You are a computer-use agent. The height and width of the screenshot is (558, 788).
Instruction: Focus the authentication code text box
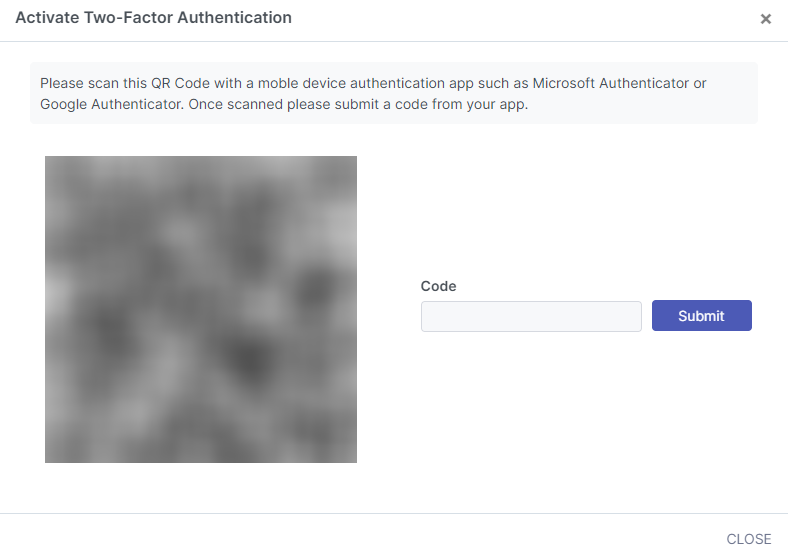531,316
